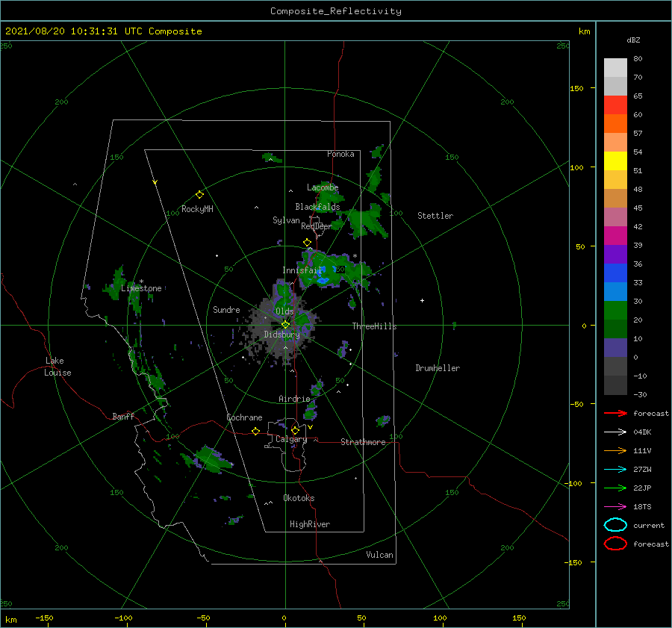The width and height of the screenshot is (672, 628).
Task: Click the magenta 18TS arrow icon
Action: click(615, 507)
